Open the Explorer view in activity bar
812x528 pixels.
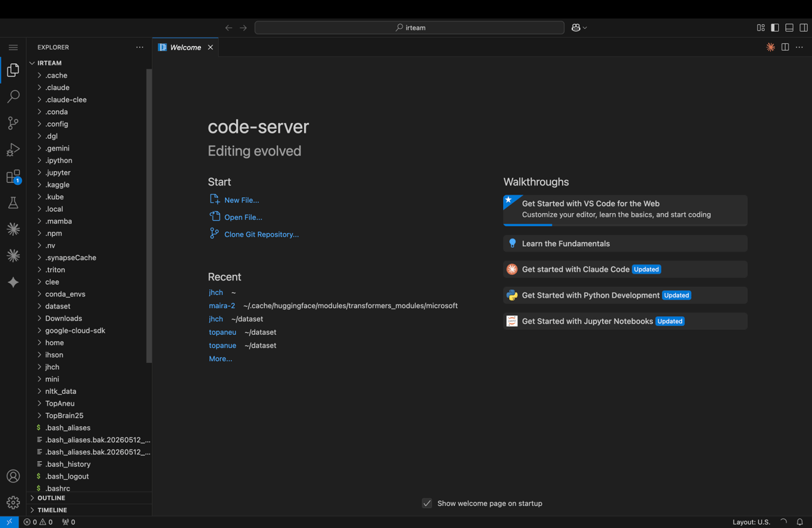(x=13, y=70)
